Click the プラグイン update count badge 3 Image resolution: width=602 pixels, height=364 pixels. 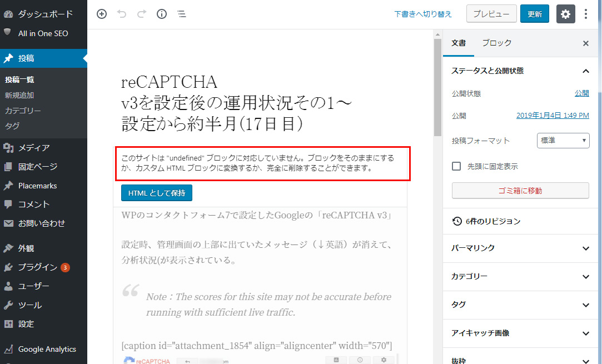coord(65,268)
